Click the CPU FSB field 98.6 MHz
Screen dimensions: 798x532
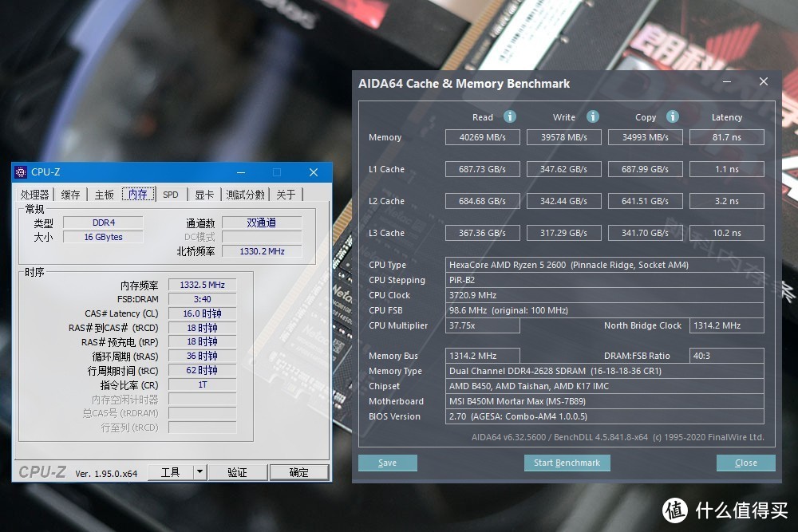(605, 310)
